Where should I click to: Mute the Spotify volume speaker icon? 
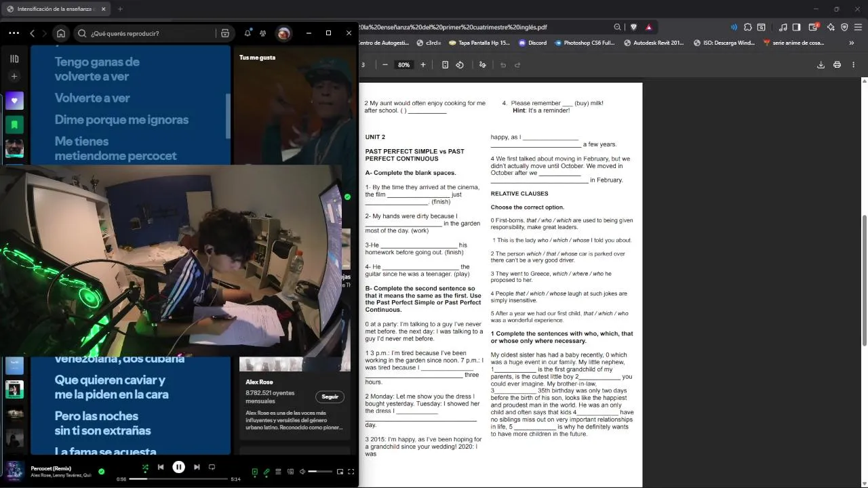tap(302, 472)
